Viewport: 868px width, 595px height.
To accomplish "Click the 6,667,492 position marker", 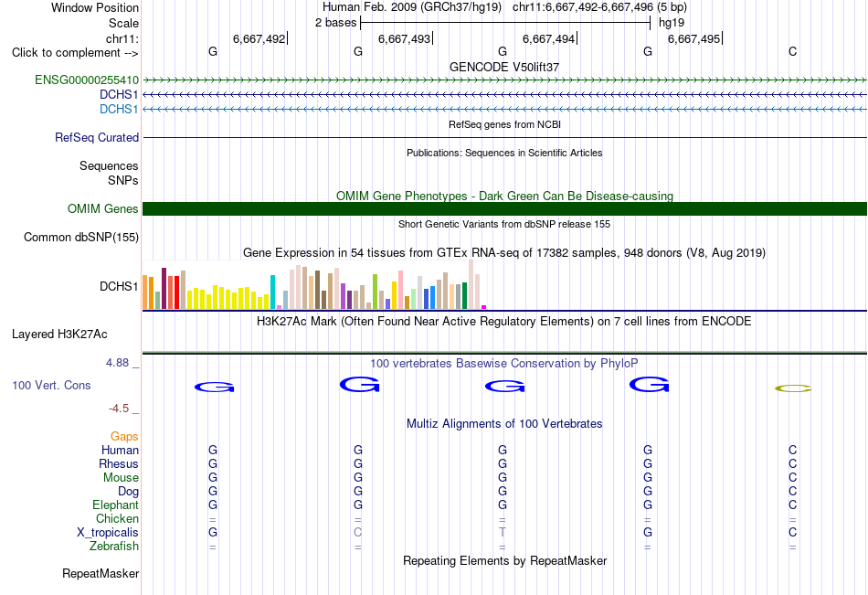I will [259, 38].
